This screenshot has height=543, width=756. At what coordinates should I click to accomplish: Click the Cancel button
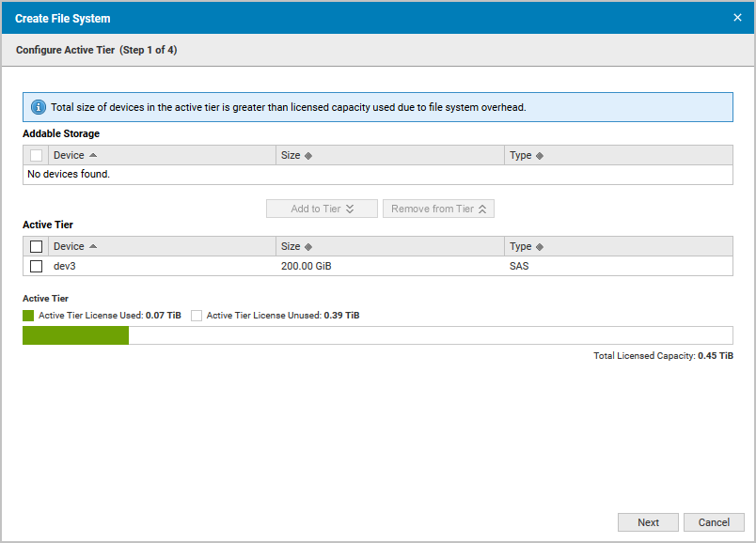click(714, 521)
